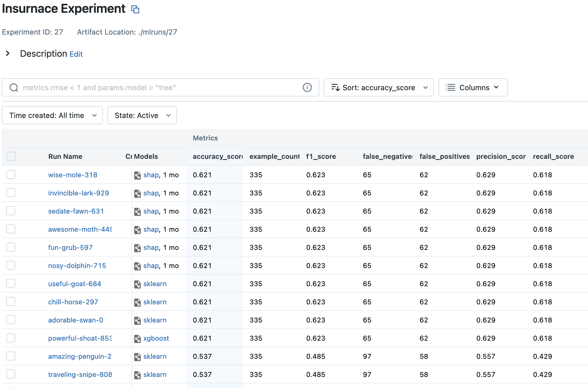Click model icon in powerful-shoat row

pos(138,339)
